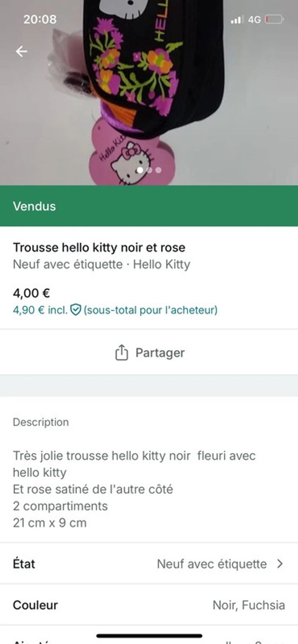Tap the cellular signal bars icon
Viewport: 298px width, 644px height.
(238, 19)
